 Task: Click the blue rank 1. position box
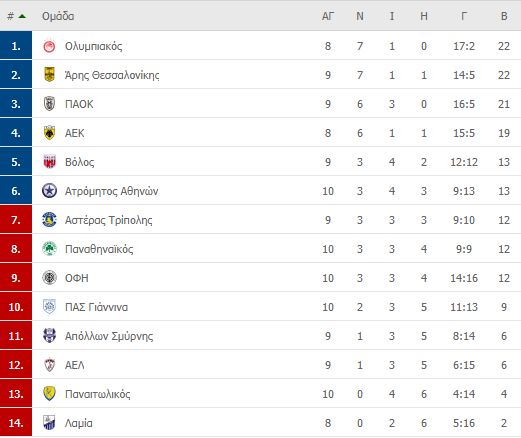[16, 46]
